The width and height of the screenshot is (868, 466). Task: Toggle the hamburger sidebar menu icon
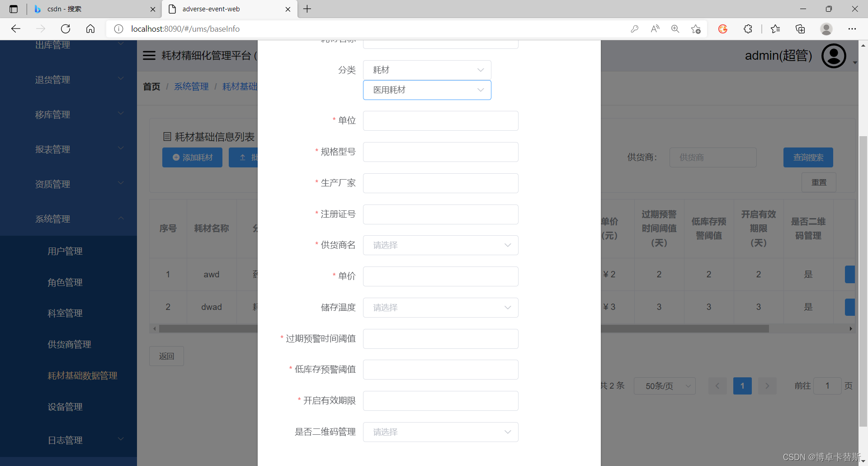click(x=149, y=56)
